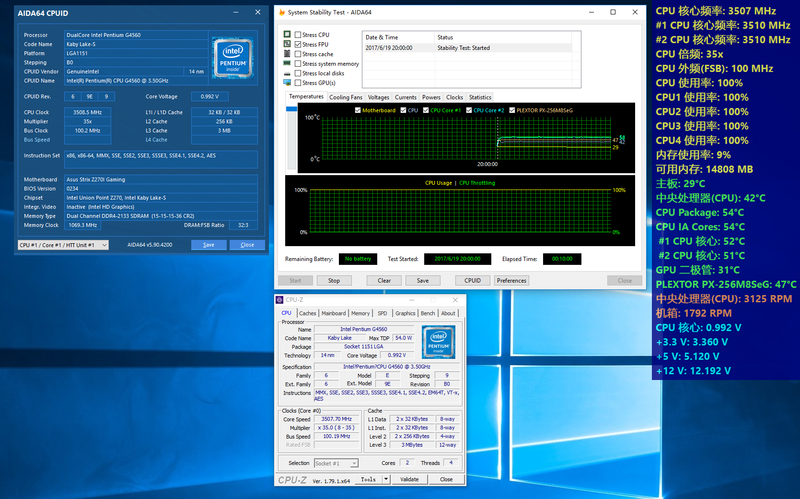
Task: Toggle the PLEXTOR PX-256M8SeG graph checkbox
Action: [x=512, y=110]
